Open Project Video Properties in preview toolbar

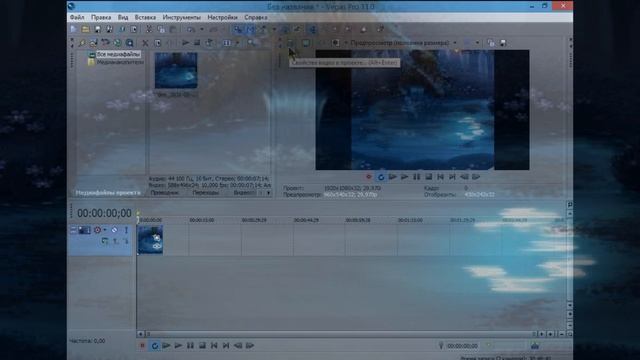290,43
